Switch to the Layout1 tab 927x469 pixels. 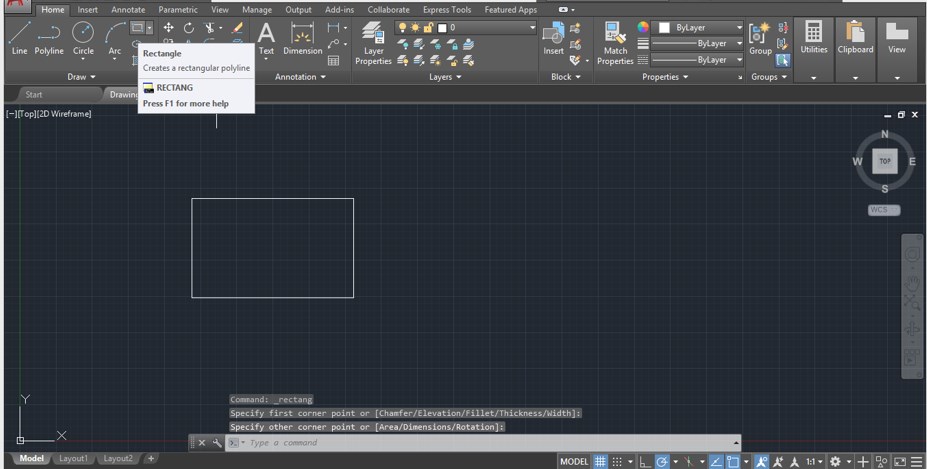tap(72, 459)
